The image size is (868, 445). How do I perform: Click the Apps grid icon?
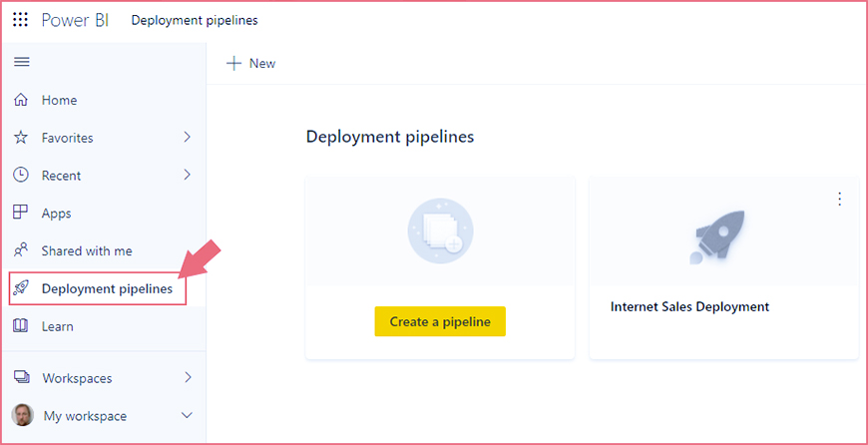(21, 213)
